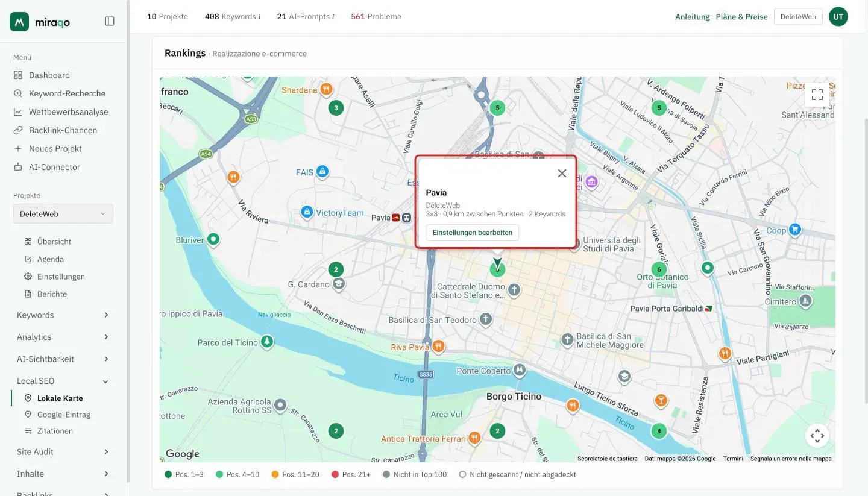The image size is (868, 496).
Task: Select the map marker numbered 6
Action: click(x=659, y=269)
